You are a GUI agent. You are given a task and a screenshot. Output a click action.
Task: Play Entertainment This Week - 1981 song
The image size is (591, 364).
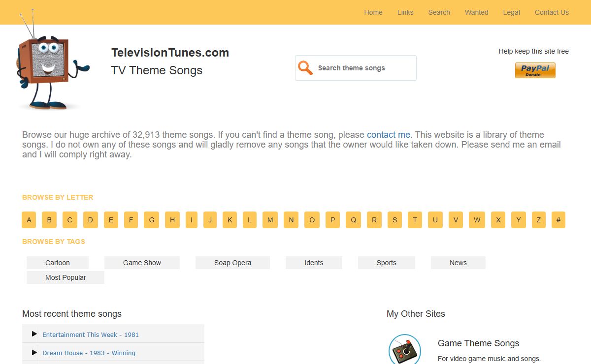[34, 334]
